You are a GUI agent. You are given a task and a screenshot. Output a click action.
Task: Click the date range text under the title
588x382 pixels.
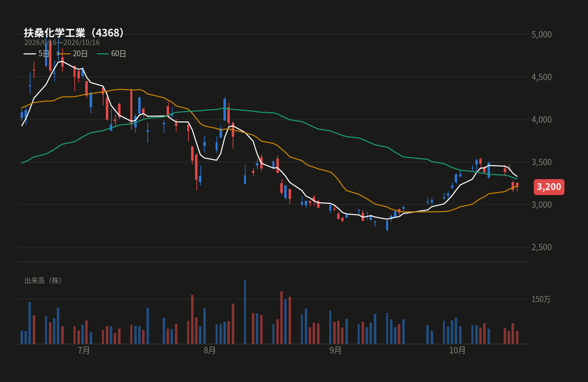pos(62,43)
